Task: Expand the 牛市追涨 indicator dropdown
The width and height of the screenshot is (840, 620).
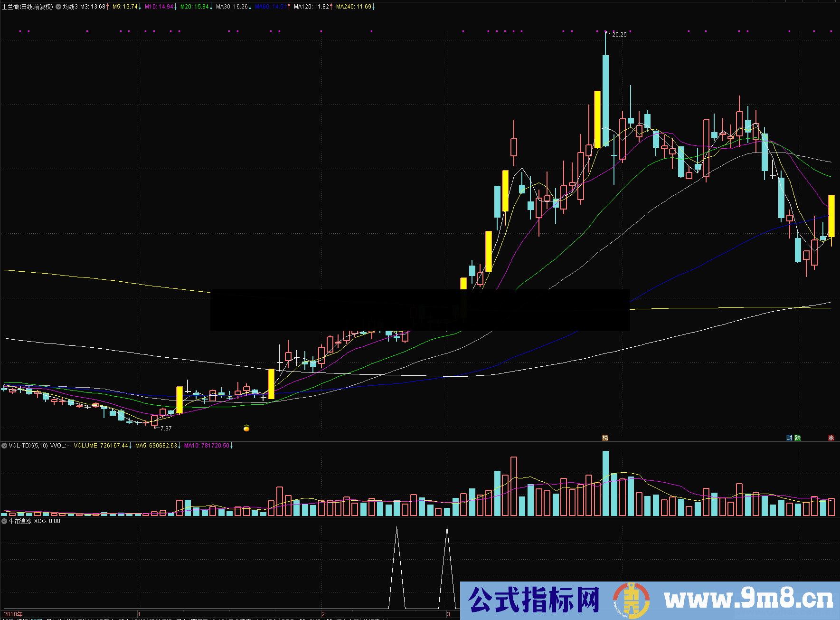Action: (4, 521)
